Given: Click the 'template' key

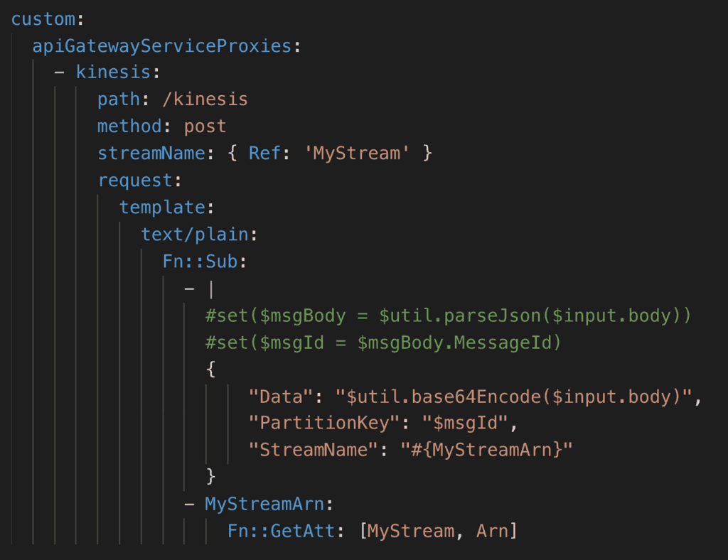Looking at the screenshot, I should coord(161,208).
